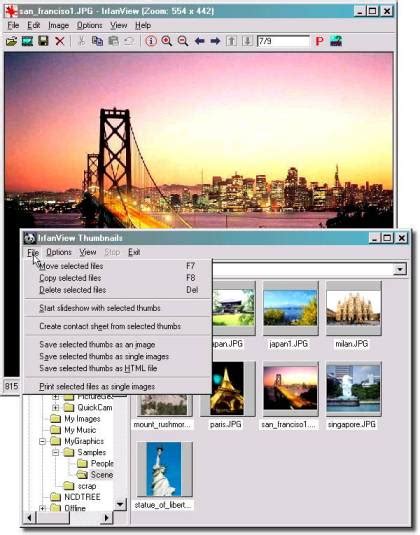420x535 pixels.
Task: Collapse the MyGraphics folder node
Action: point(42,441)
